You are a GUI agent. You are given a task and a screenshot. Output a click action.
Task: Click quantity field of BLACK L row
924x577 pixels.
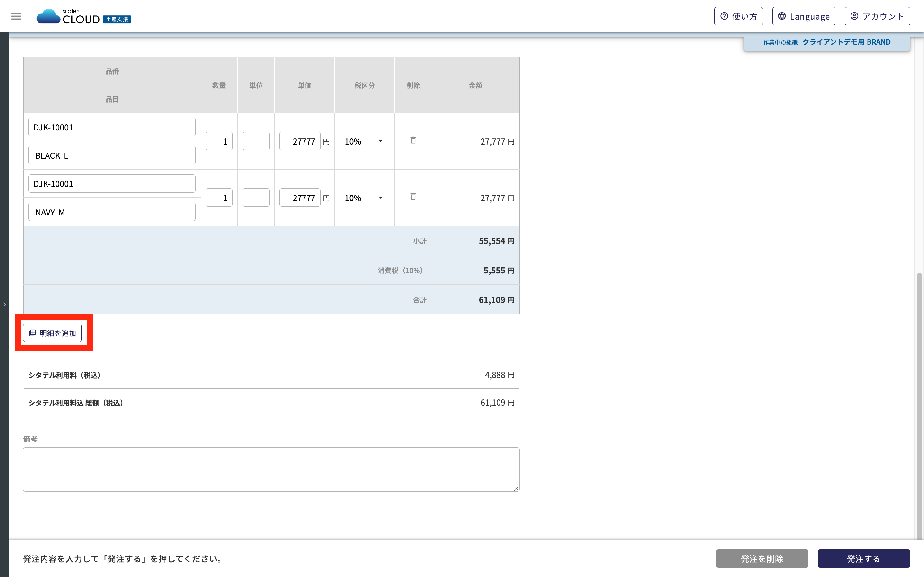pyautogui.click(x=219, y=141)
